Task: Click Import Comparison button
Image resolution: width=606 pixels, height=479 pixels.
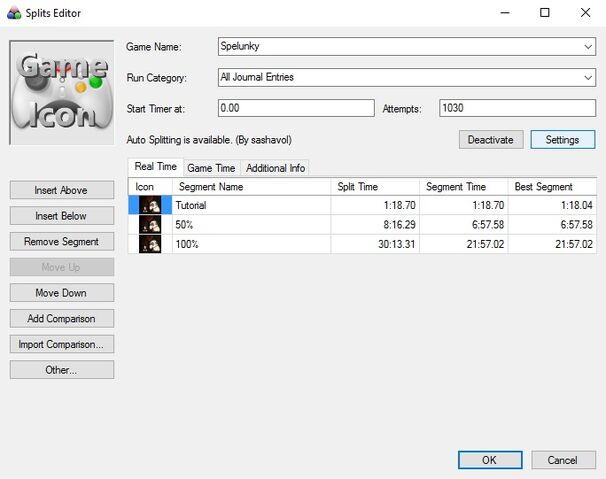Action: tap(62, 344)
